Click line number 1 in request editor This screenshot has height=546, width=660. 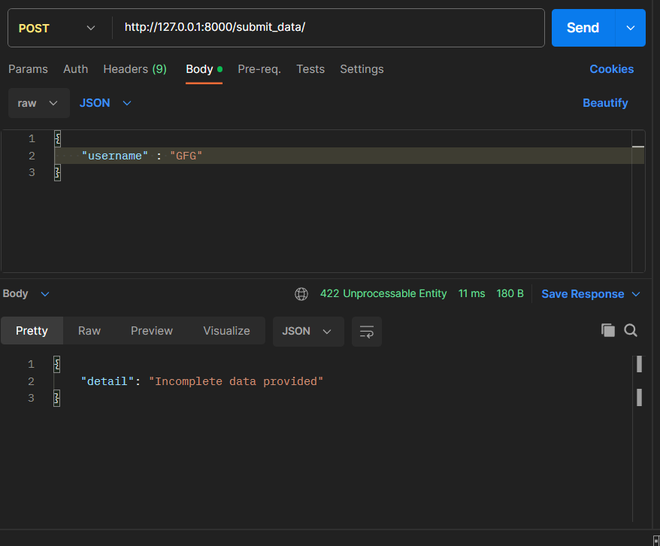(x=32, y=138)
